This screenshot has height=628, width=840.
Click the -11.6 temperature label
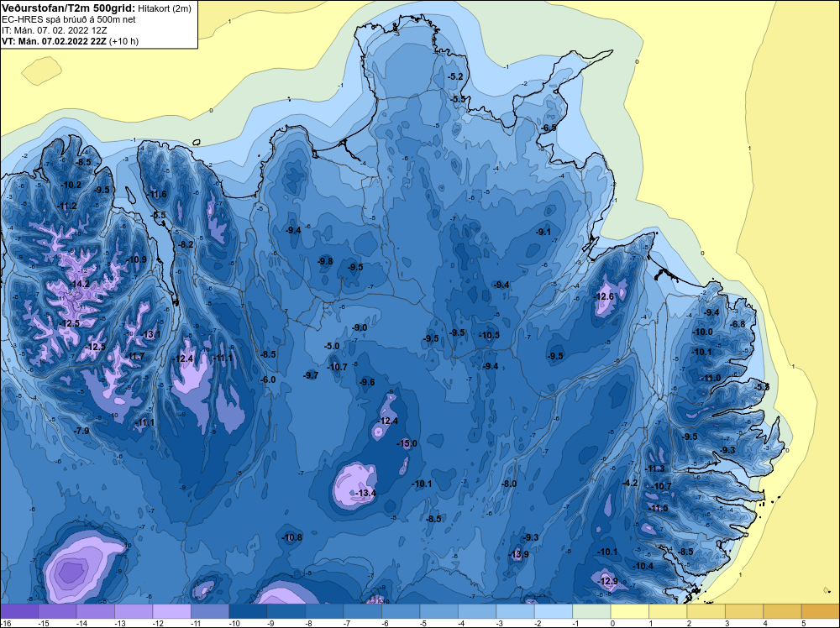pos(157,194)
